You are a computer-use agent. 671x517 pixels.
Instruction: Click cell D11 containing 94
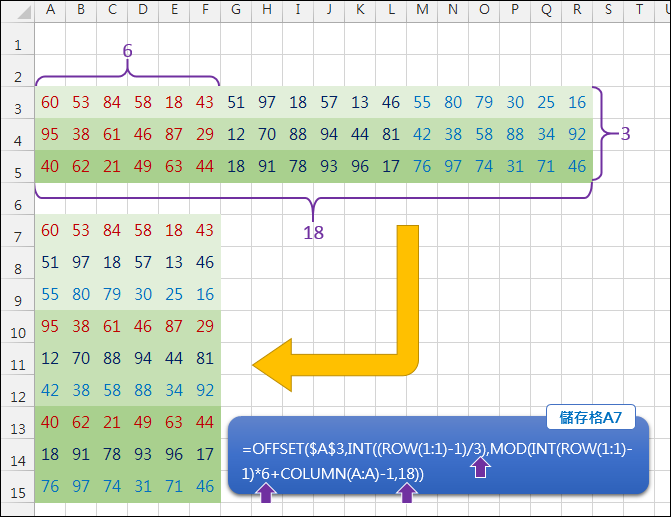point(143,359)
